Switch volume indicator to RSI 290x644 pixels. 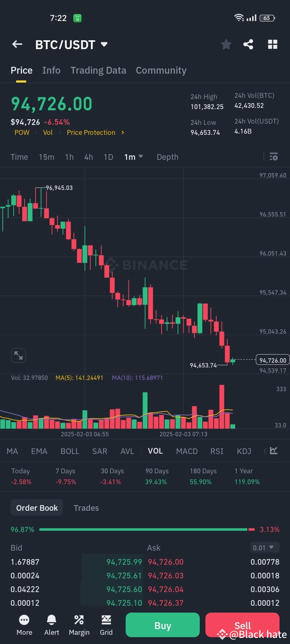coord(217,451)
